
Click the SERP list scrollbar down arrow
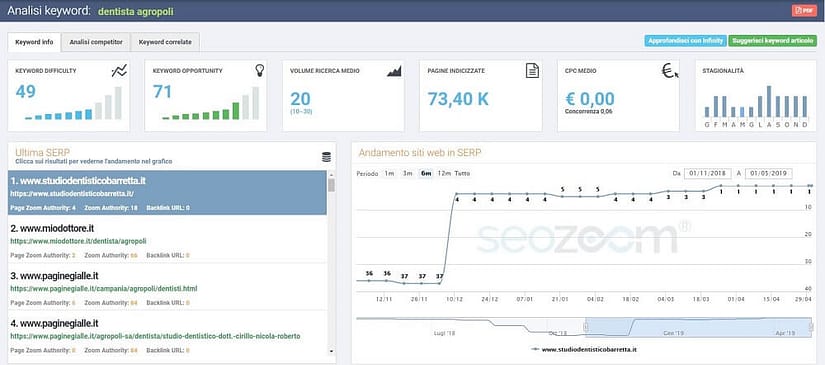331,351
